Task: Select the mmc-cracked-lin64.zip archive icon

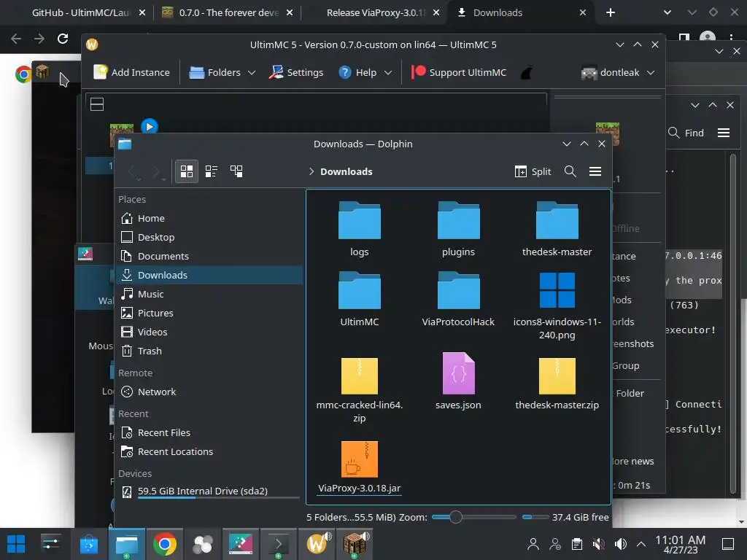Action: click(x=359, y=376)
